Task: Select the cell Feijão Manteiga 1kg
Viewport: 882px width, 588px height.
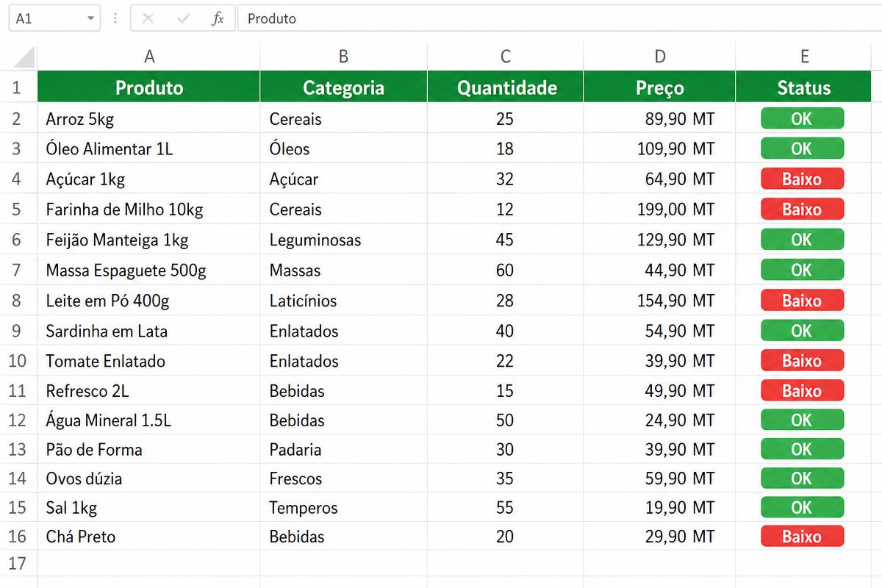Action: (149, 240)
